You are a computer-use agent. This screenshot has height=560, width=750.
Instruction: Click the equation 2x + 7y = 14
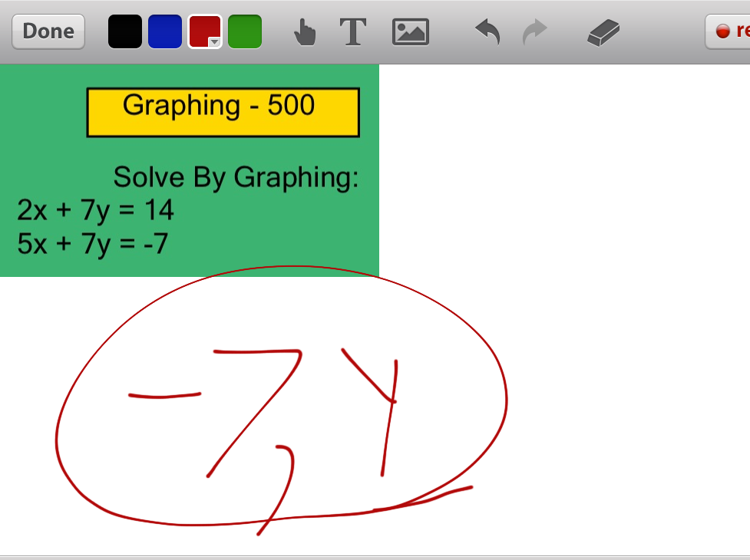tap(95, 210)
